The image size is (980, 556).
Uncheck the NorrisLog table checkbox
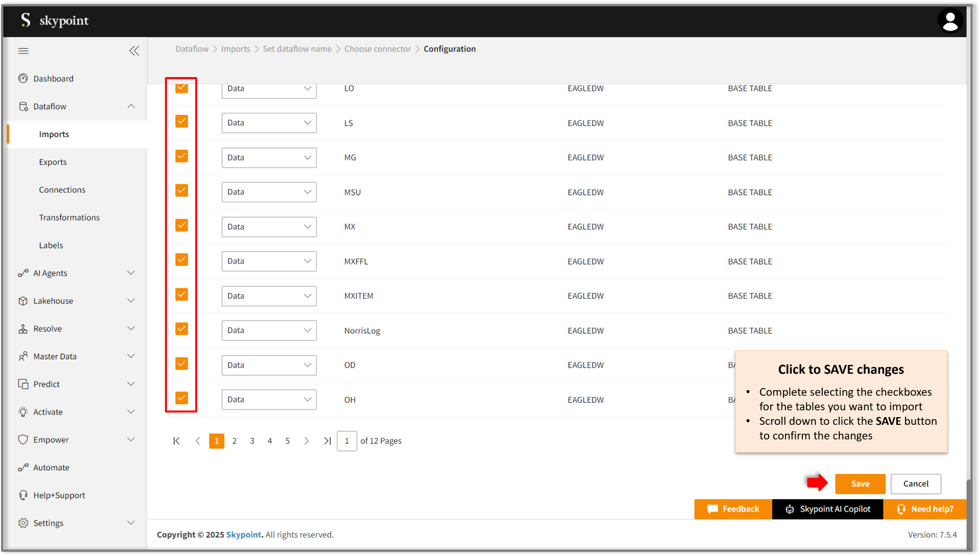(182, 329)
